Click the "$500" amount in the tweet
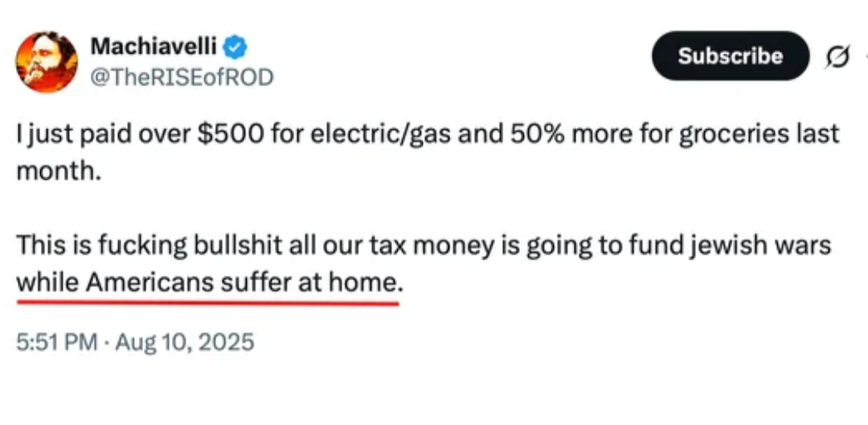The height and width of the screenshot is (425, 868). (217, 133)
